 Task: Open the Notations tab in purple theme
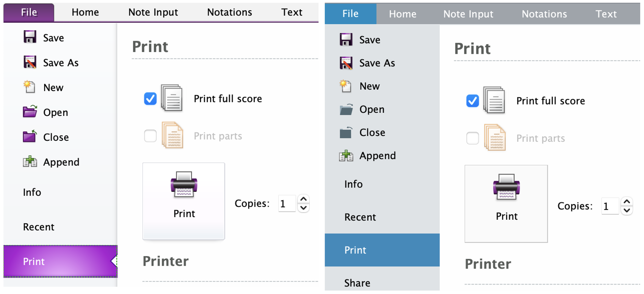[x=230, y=12]
